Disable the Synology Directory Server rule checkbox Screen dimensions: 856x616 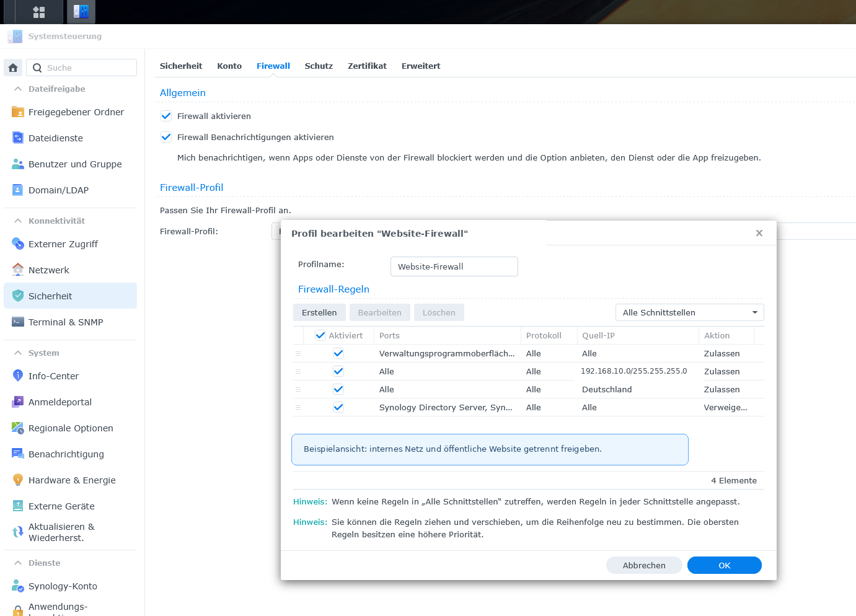pos(338,407)
